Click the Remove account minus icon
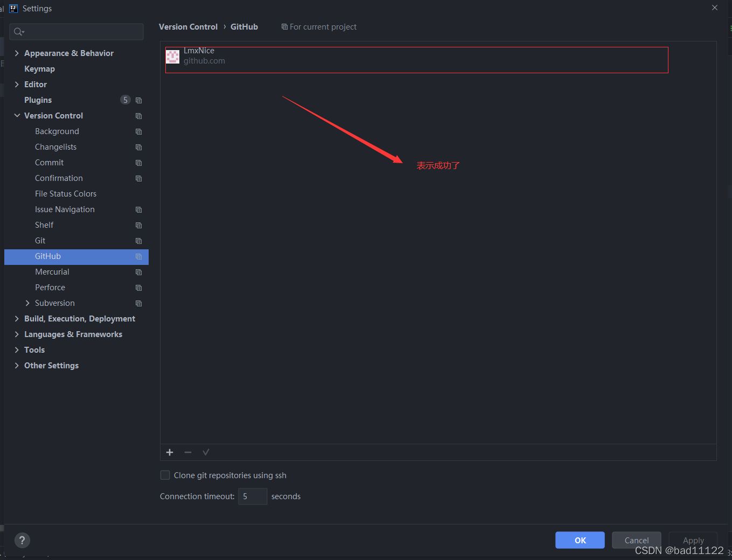 188,452
